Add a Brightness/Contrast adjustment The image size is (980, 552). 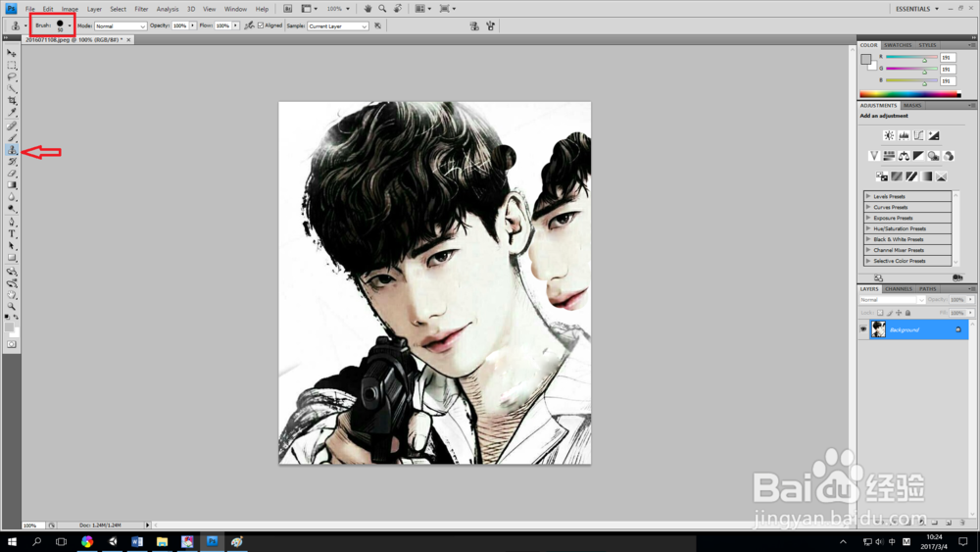889,135
